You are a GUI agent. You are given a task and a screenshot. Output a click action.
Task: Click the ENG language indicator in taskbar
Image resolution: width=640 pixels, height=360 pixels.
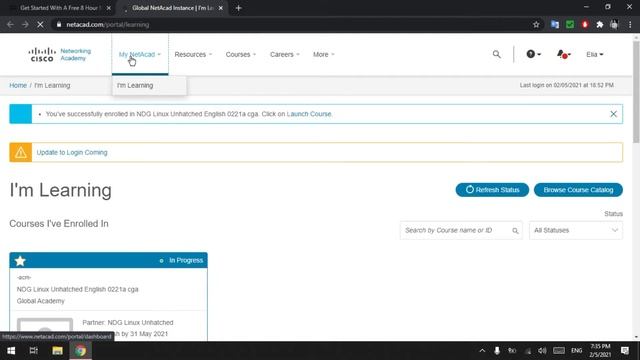point(576,351)
